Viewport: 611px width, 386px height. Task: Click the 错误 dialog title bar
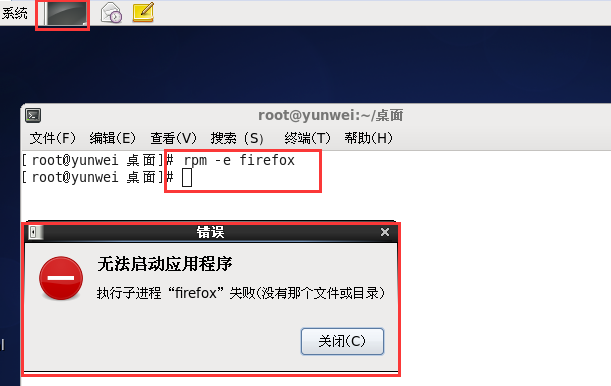(x=210, y=232)
